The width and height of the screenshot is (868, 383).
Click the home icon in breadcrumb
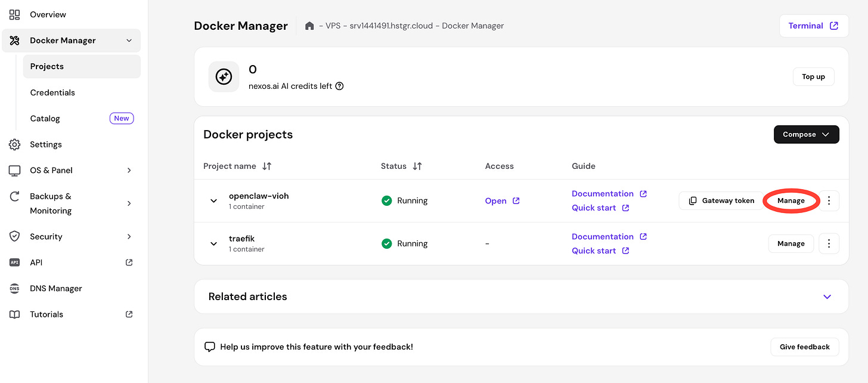(x=309, y=26)
